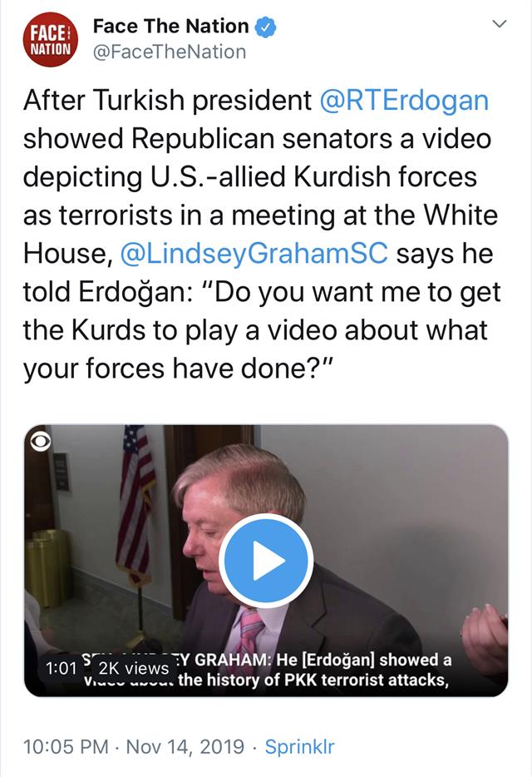Expand the tweet options chevron
Screen dimensions: 532x777
tap(500, 23)
